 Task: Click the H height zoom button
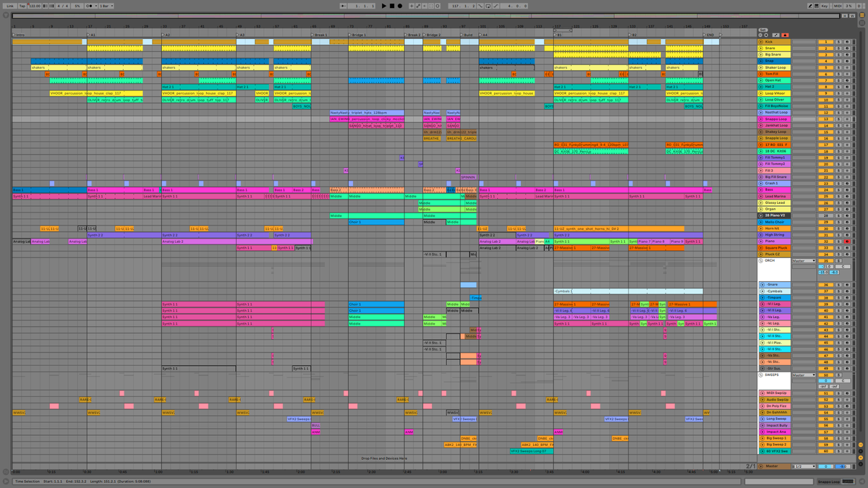pyautogui.click(x=845, y=16)
